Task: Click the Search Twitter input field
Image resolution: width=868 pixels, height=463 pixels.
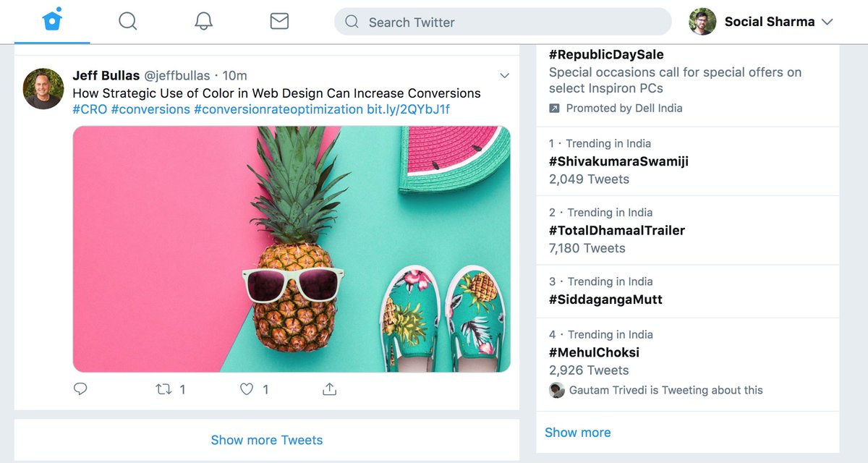Action: click(x=502, y=22)
